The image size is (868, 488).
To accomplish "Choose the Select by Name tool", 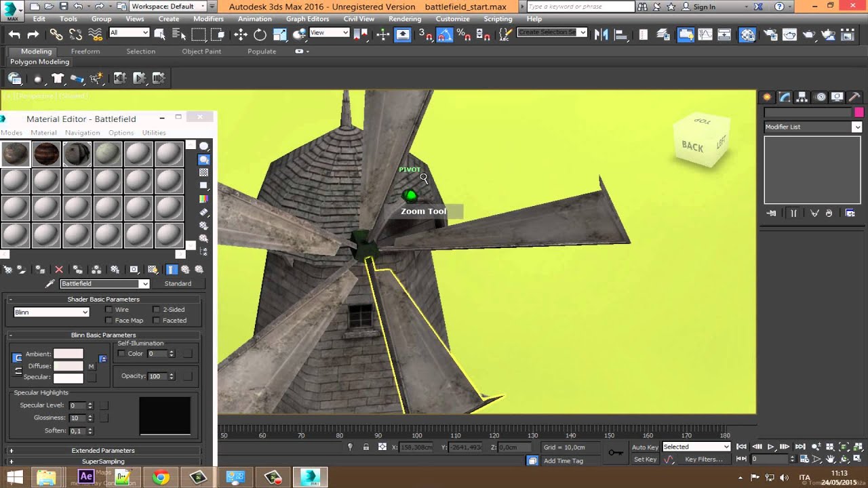I will point(179,35).
